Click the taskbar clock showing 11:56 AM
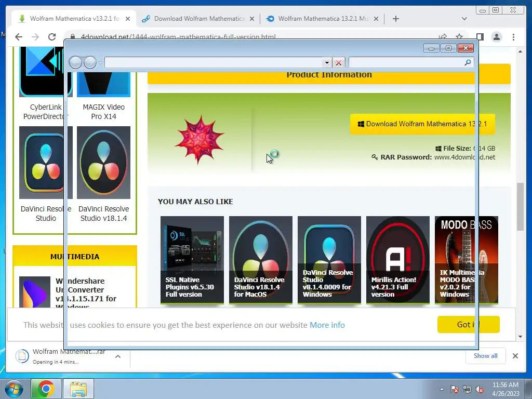Viewport: 532px width, 399px height. pos(505,389)
